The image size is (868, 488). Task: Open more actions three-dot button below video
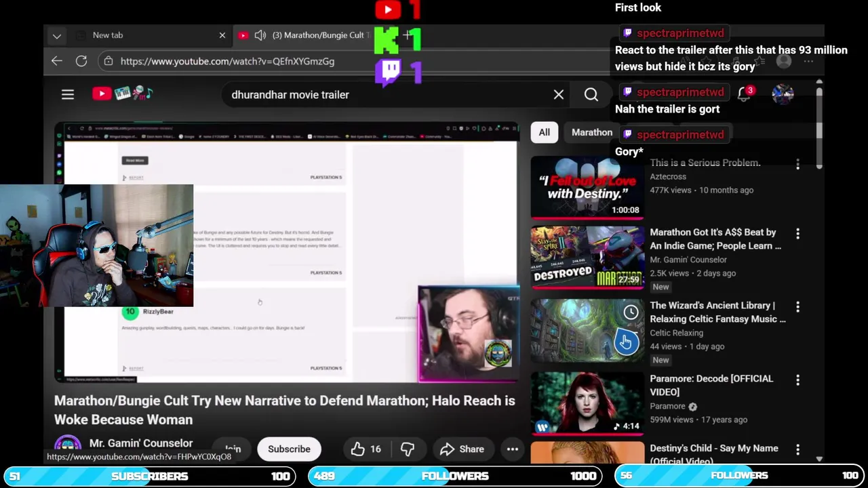[513, 449]
